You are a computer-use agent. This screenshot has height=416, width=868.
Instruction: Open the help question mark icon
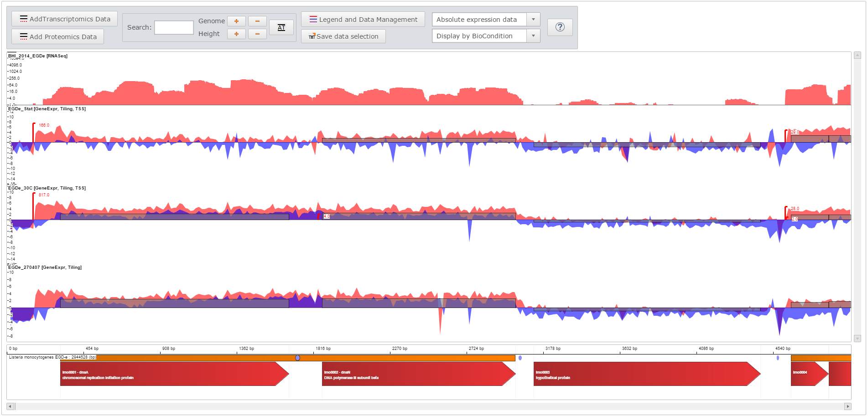[x=560, y=27]
